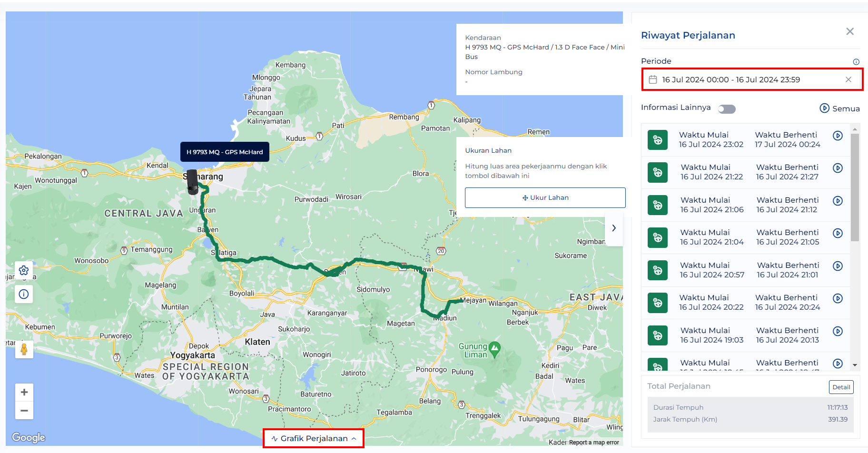Click the map info button
The image size is (868, 453).
(24, 294)
